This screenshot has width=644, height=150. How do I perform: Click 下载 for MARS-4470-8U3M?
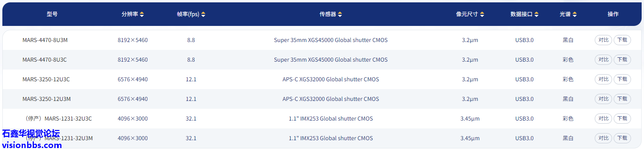[x=622, y=40]
